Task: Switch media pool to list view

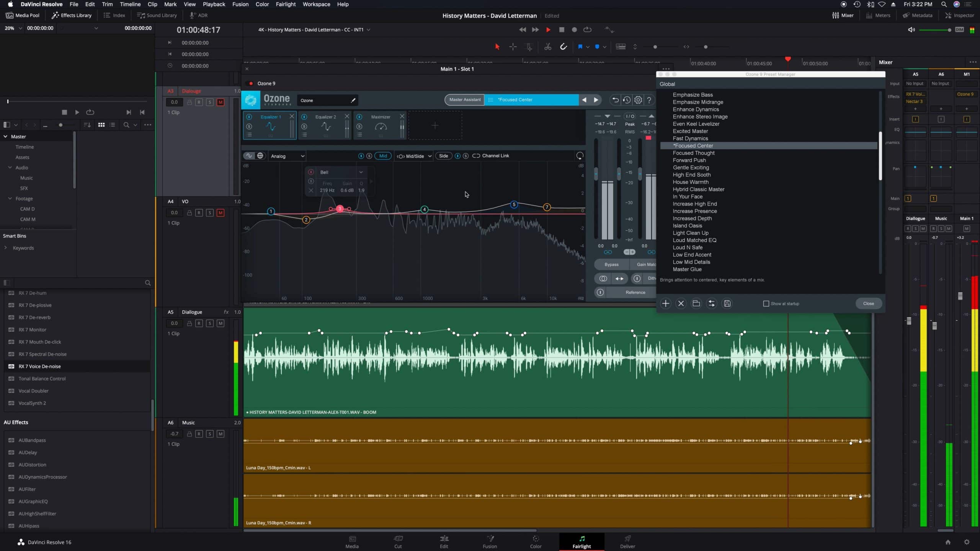Action: (112, 125)
